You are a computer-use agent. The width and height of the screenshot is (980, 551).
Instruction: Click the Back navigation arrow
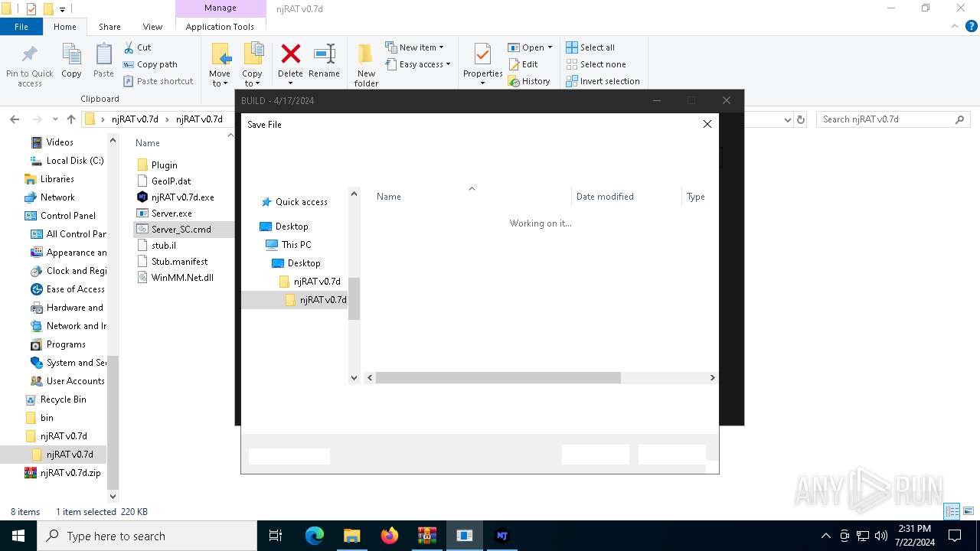coord(15,119)
